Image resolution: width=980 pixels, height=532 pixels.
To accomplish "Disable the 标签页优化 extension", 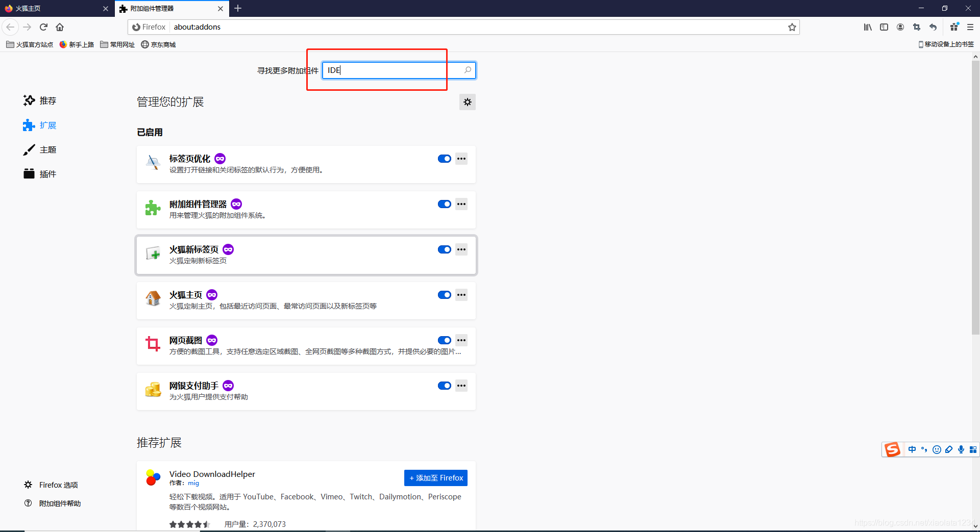I will pyautogui.click(x=445, y=159).
